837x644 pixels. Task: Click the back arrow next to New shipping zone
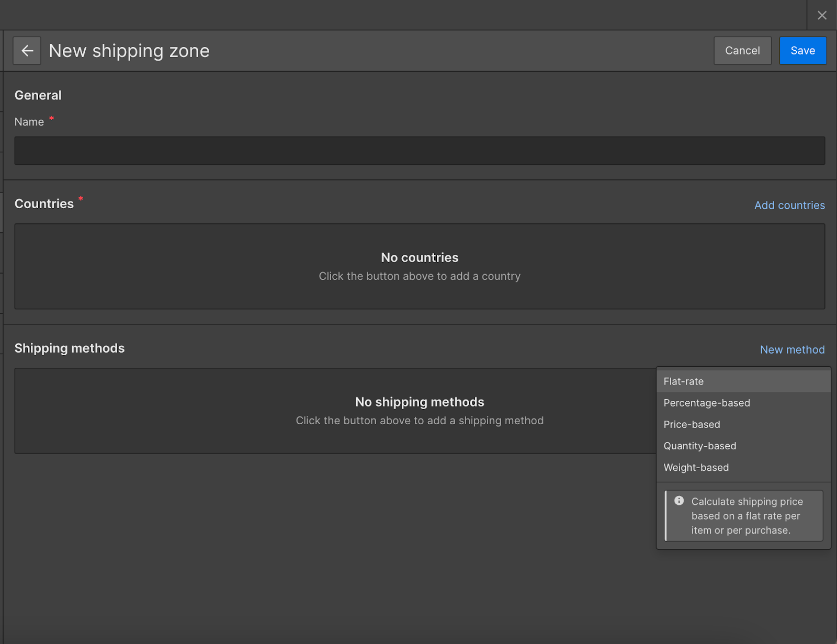(x=27, y=50)
